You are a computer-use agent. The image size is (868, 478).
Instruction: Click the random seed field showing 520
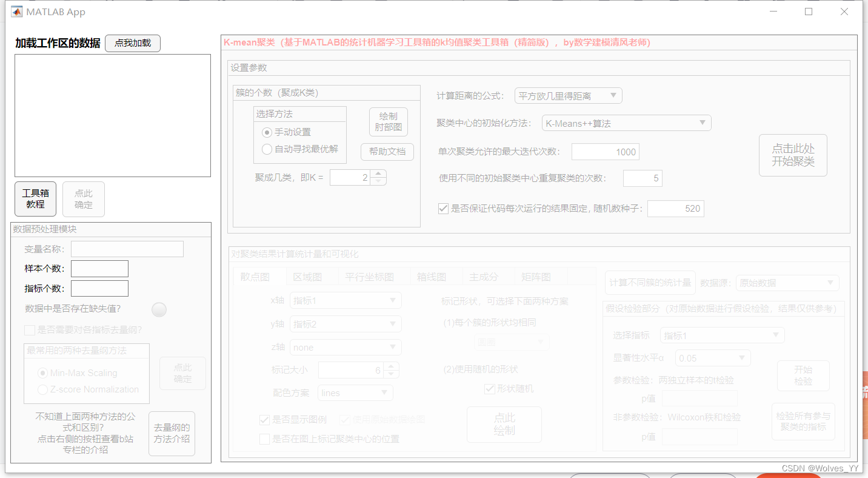(676, 209)
